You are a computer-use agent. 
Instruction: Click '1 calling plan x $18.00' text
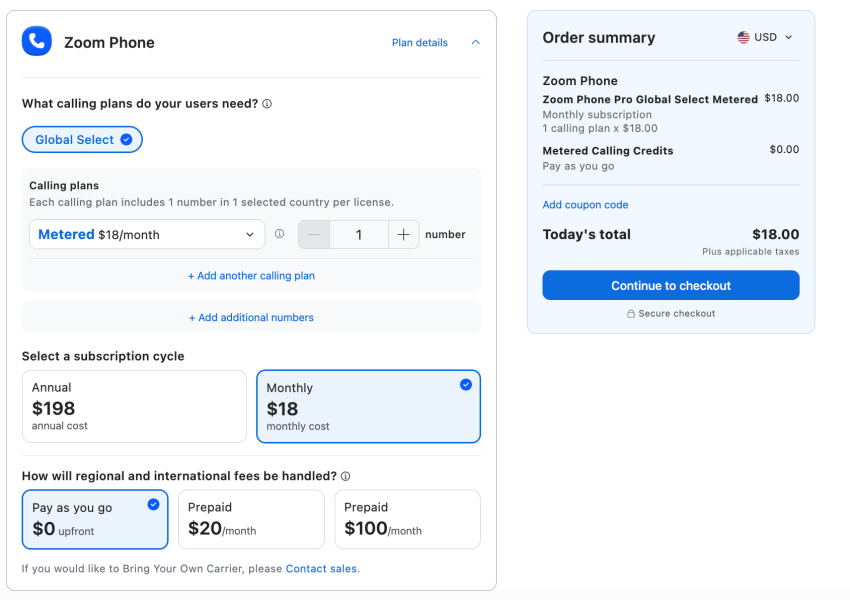600,128
